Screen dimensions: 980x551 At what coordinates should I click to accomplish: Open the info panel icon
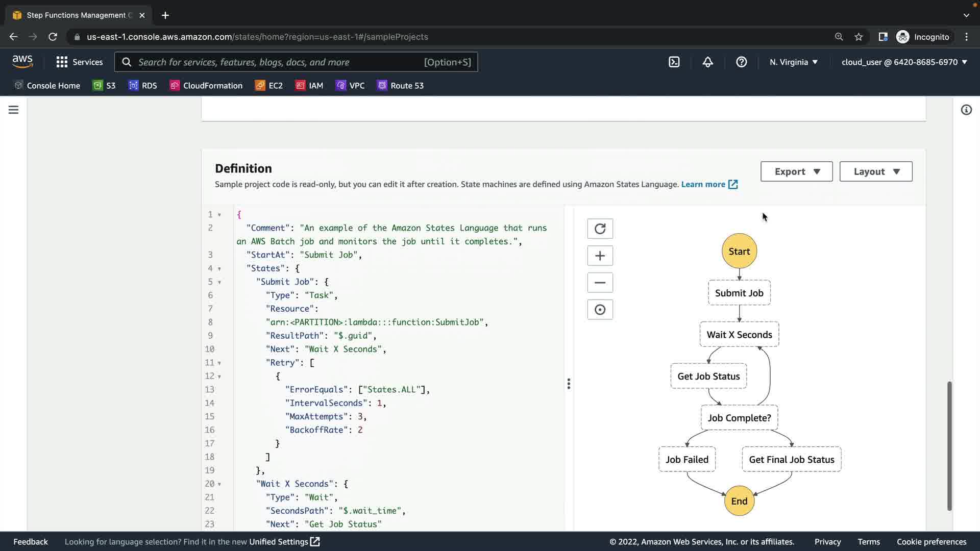pos(966,110)
